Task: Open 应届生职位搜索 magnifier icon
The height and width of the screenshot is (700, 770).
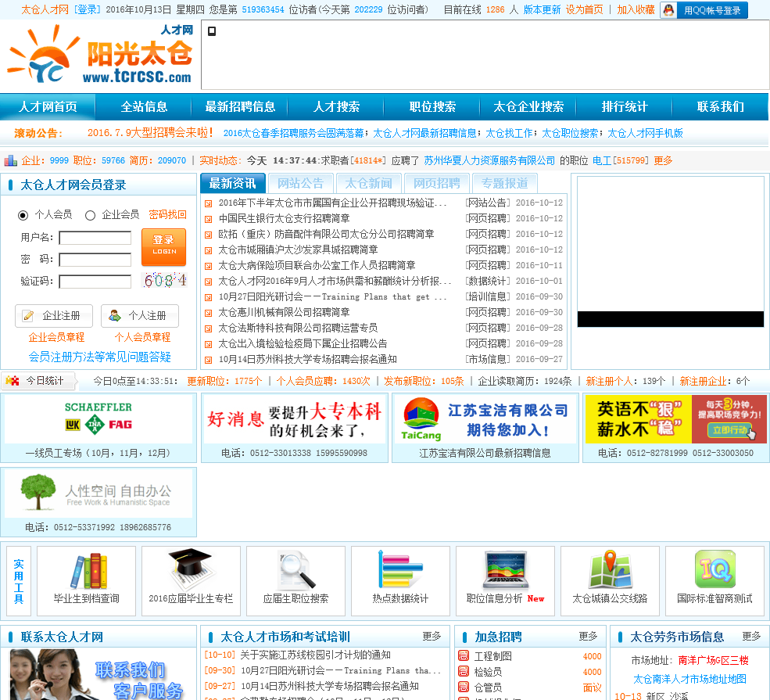Action: click(295, 570)
